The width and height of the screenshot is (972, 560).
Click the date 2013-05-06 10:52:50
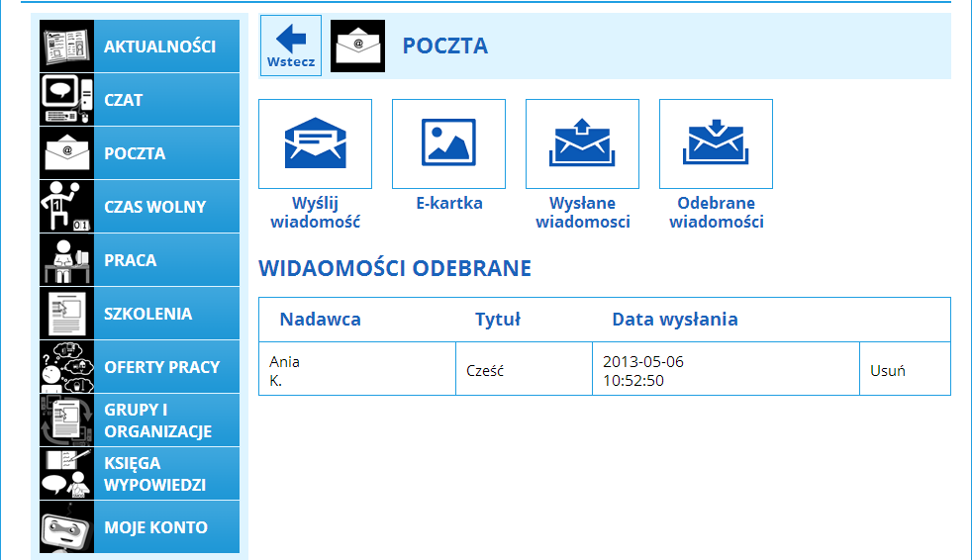tap(643, 370)
